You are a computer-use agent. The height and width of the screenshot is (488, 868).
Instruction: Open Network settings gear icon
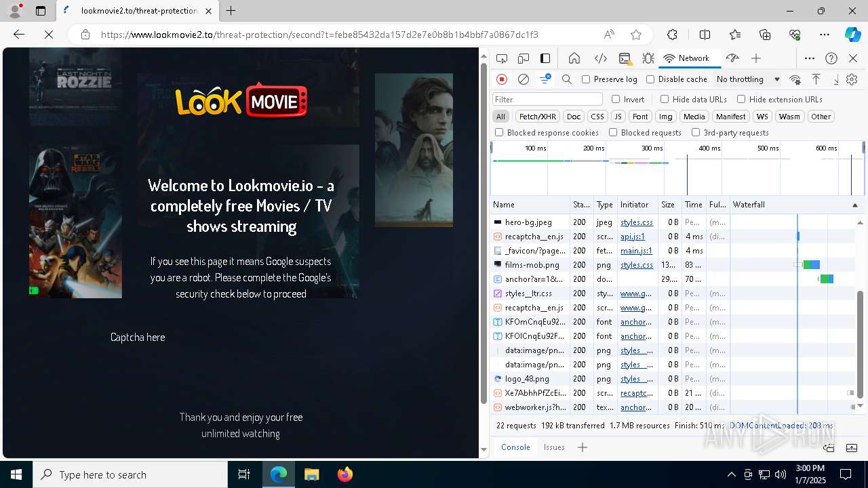[x=852, y=79]
